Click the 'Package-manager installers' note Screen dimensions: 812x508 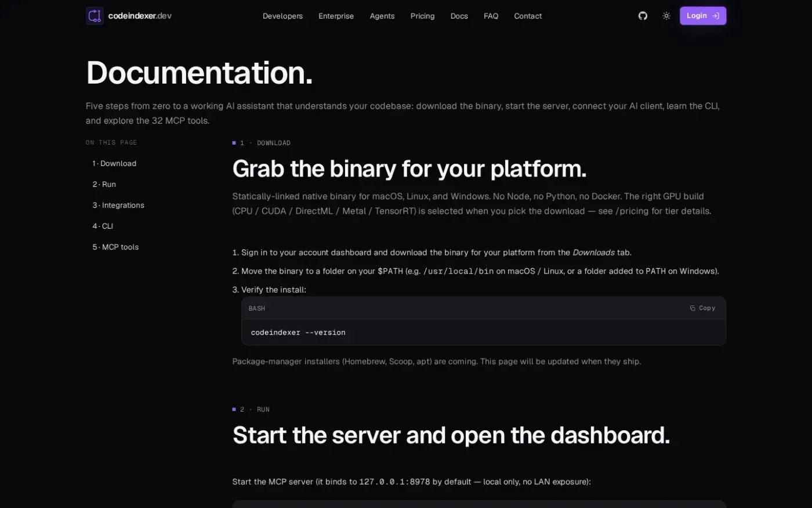437,362
